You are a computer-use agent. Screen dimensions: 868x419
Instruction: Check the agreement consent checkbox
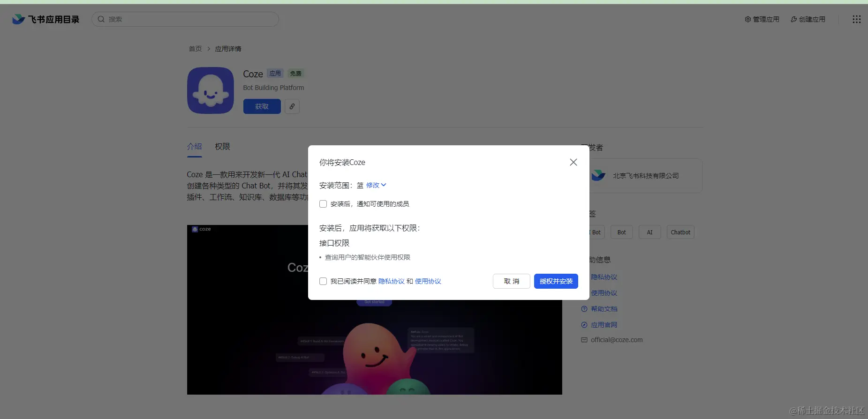(x=323, y=281)
